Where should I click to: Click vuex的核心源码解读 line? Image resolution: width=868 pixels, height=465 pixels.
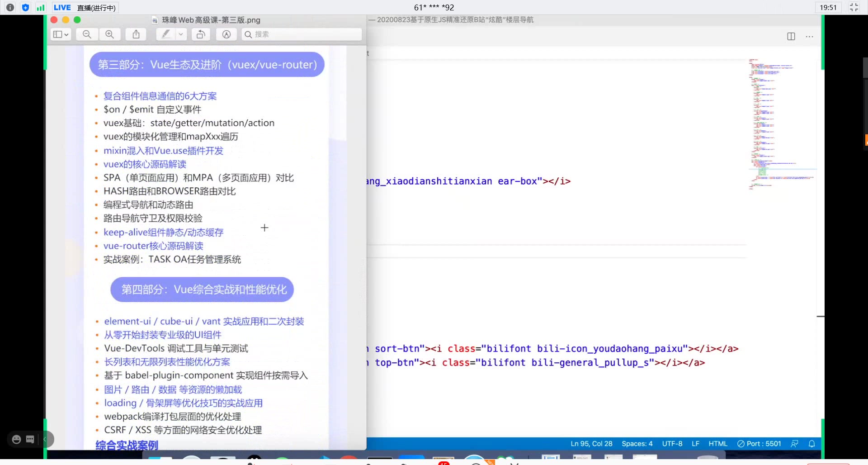(x=145, y=164)
